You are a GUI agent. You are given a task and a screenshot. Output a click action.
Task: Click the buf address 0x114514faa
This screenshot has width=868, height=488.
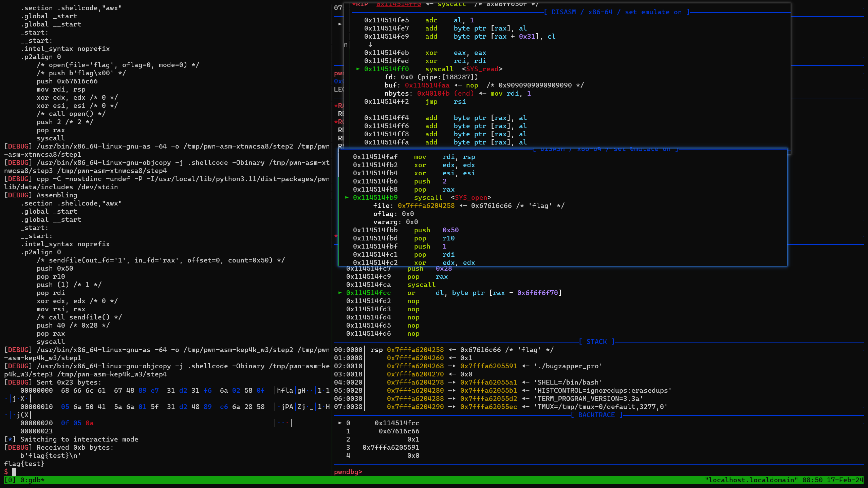[427, 85]
